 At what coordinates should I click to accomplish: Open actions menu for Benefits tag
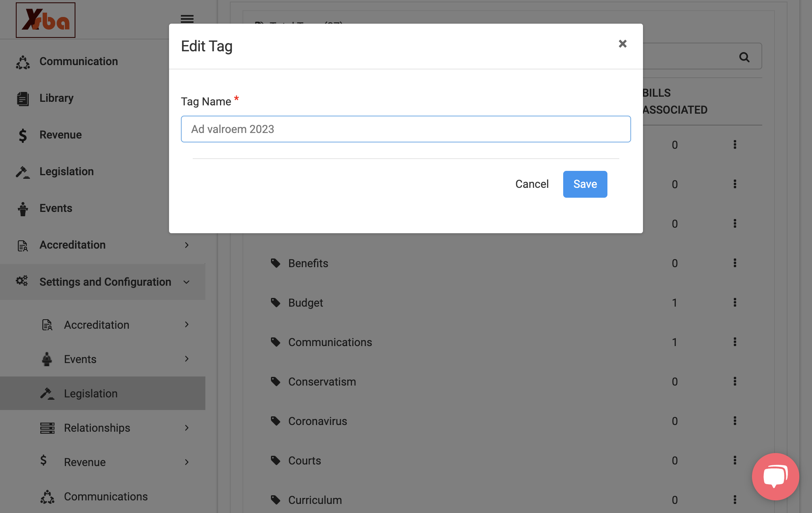pos(735,263)
